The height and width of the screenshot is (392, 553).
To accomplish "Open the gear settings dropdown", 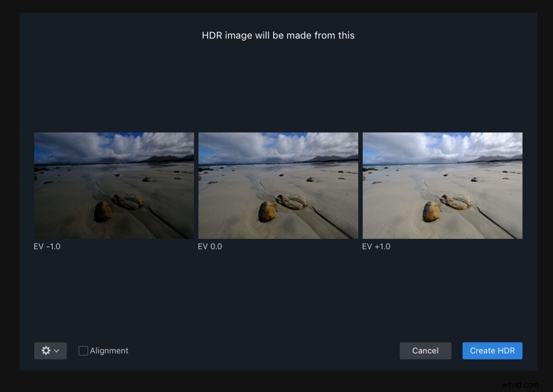I will coord(50,351).
